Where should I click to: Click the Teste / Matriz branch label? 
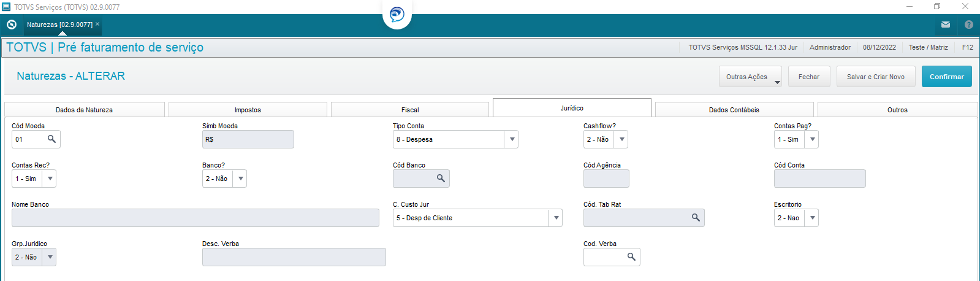tap(928, 47)
